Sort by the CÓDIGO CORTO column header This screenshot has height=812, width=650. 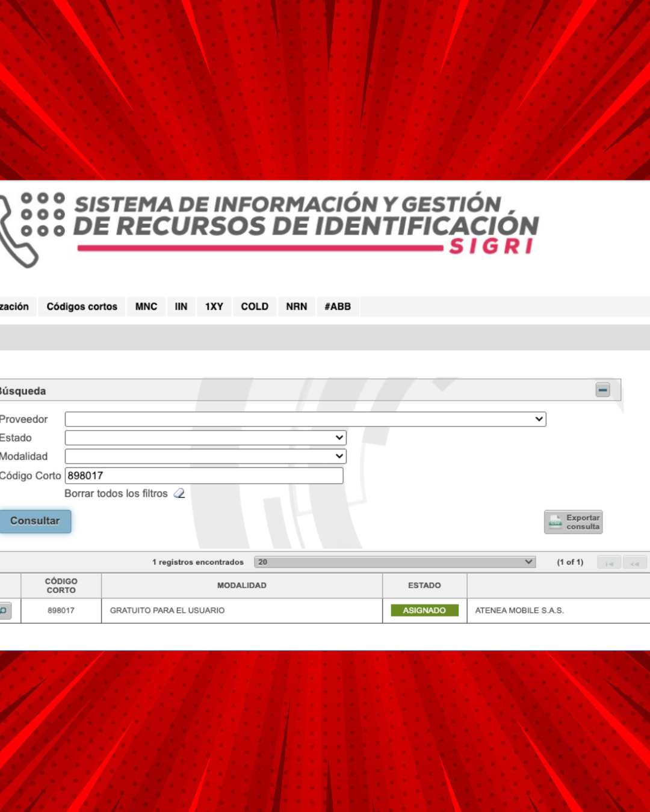click(61, 585)
